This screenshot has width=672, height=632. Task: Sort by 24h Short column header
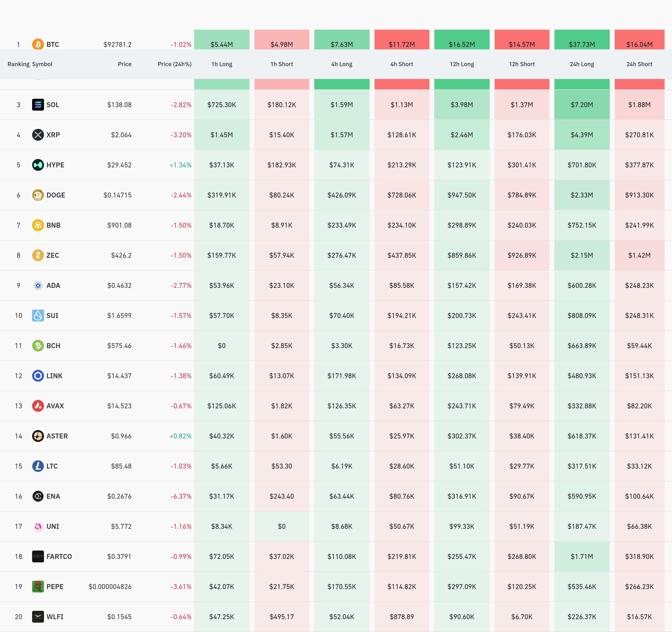tap(639, 64)
